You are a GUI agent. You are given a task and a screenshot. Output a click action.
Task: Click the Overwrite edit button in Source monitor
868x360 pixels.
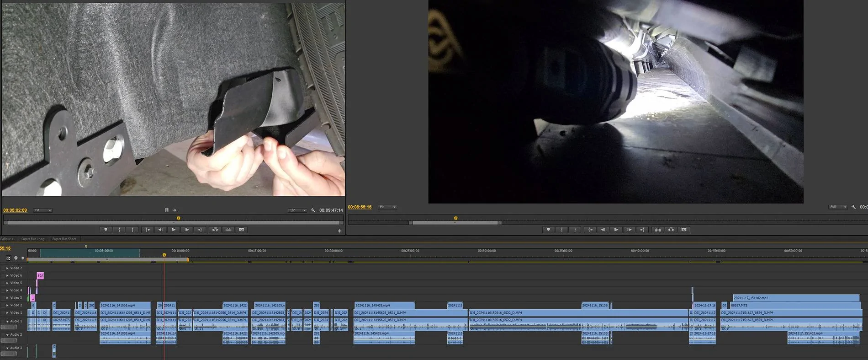[228, 230]
